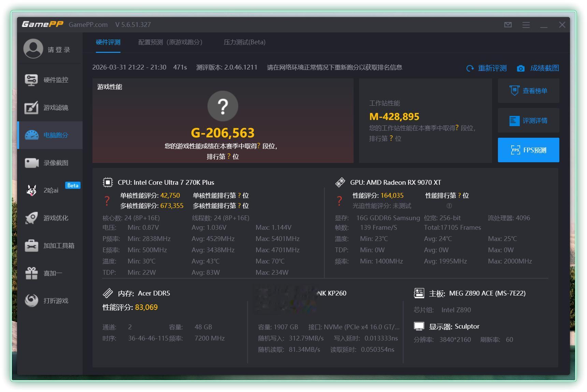The width and height of the screenshot is (587, 392).
Task: Click the 游戏性能 score panel heading
Action: pyautogui.click(x=110, y=87)
